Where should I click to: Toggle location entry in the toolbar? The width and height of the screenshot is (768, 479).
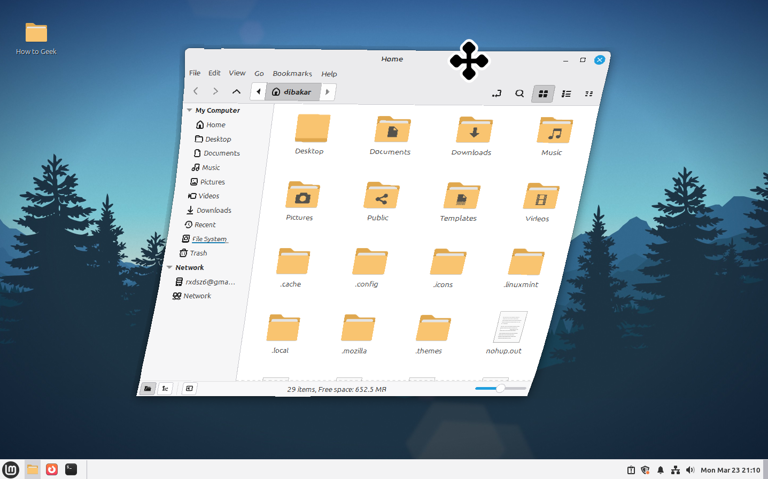click(x=496, y=93)
